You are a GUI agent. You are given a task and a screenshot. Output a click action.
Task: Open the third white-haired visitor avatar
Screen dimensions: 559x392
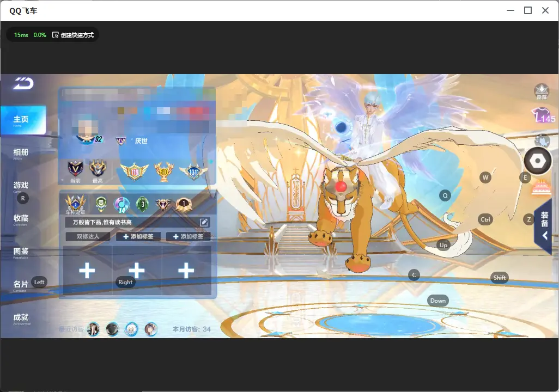(131, 329)
